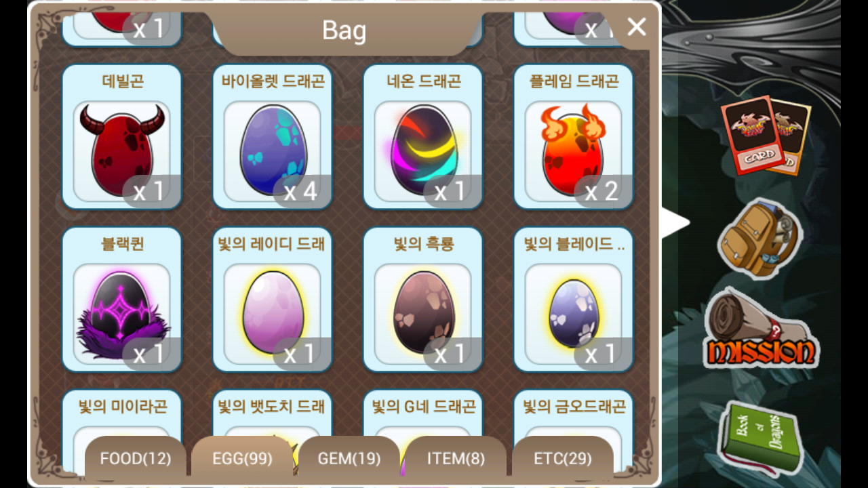The width and height of the screenshot is (868, 488).
Task: Switch to the EGG(99) tab
Action: 242,459
